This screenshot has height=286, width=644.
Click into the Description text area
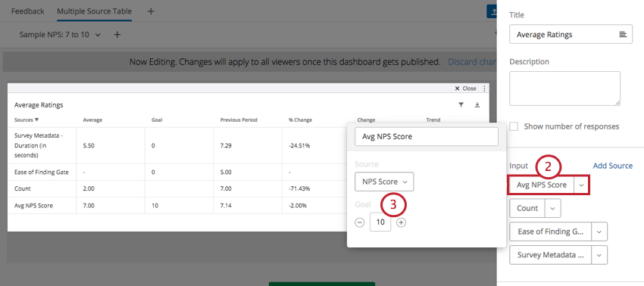[x=564, y=89]
